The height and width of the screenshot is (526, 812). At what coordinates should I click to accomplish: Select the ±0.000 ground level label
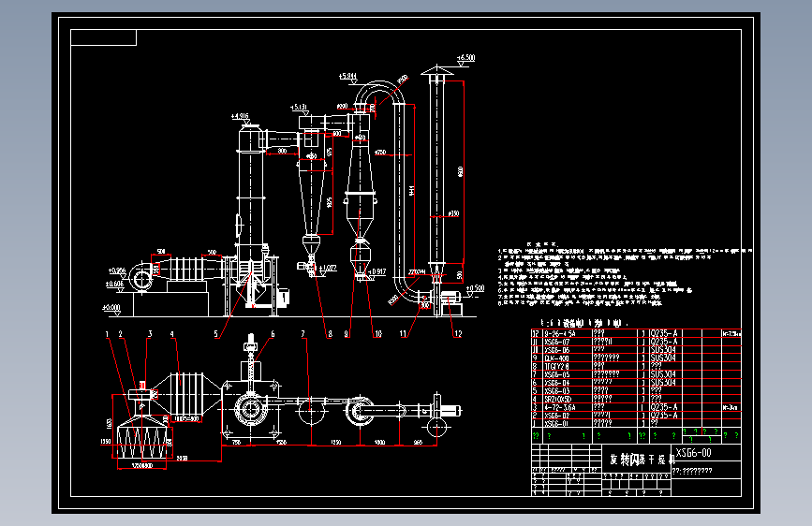pos(111,308)
